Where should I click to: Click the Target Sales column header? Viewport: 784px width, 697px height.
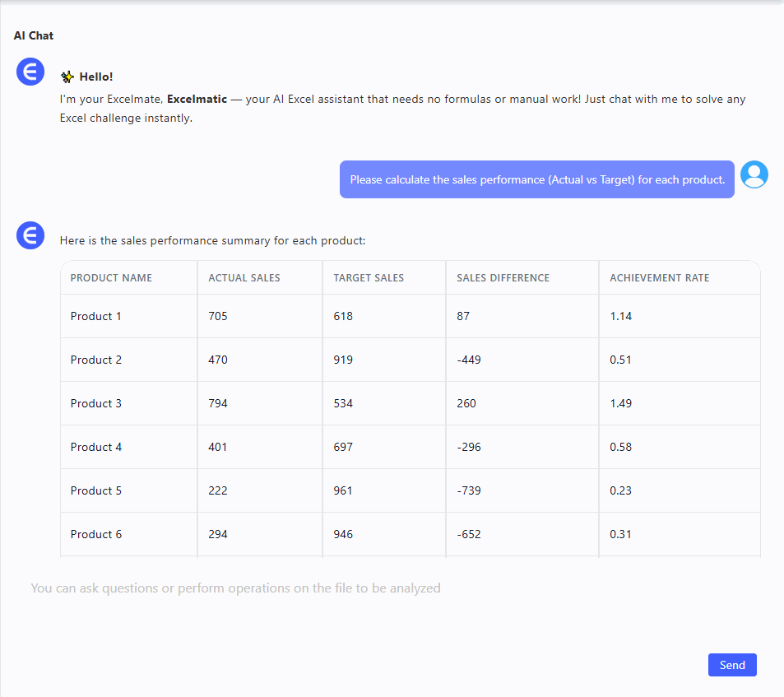[369, 278]
